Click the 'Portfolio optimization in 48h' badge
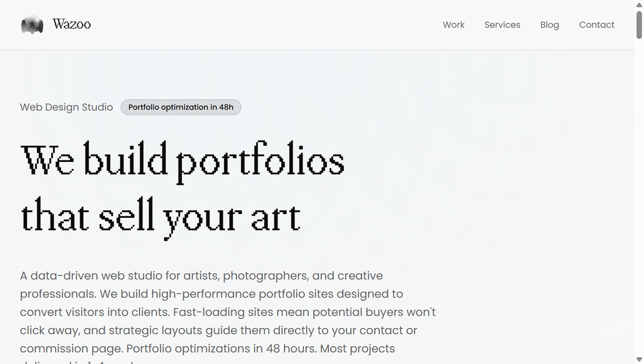Image resolution: width=644 pixels, height=364 pixels. click(180, 107)
